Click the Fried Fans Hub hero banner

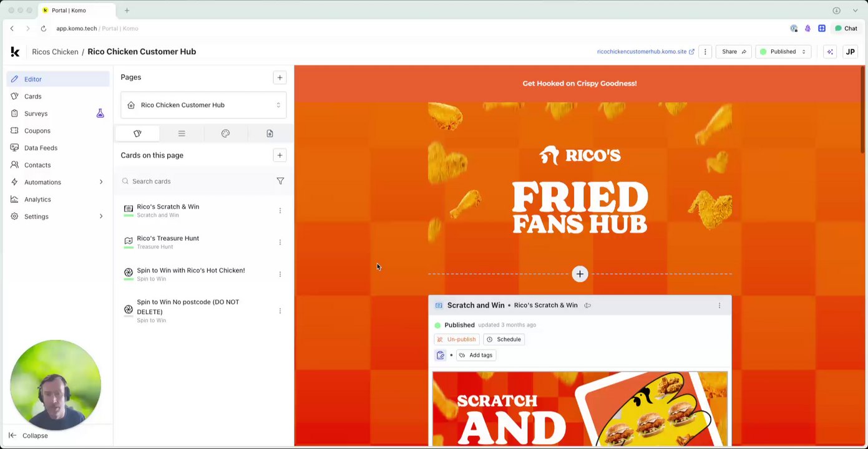580,181
